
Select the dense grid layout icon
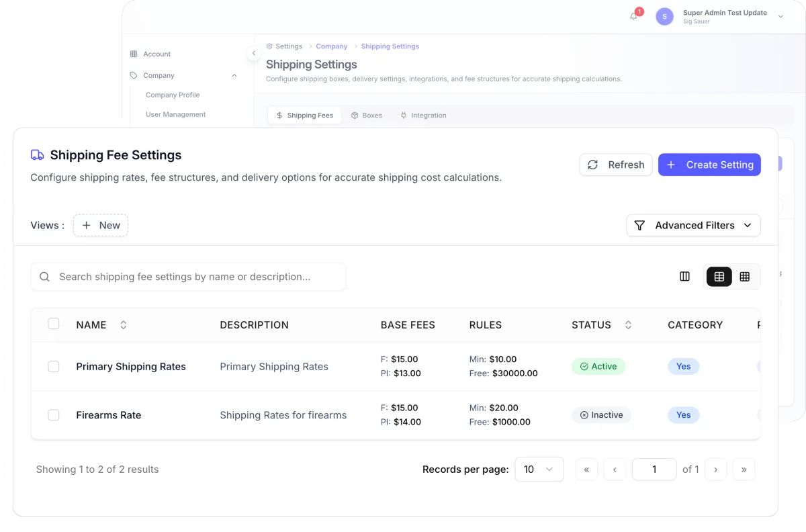[744, 277]
